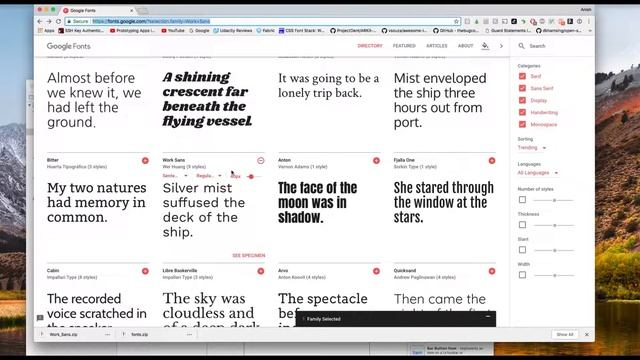The height and width of the screenshot is (360, 640).
Task: Switch to the Directory tab
Action: click(370, 46)
